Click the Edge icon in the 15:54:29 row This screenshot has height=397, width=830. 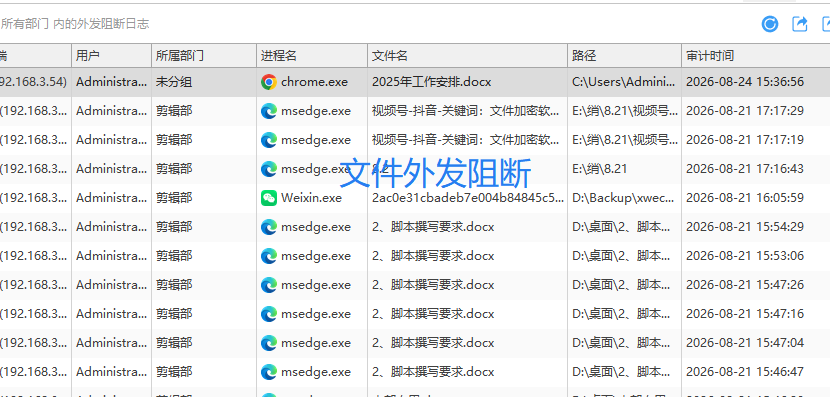point(269,227)
